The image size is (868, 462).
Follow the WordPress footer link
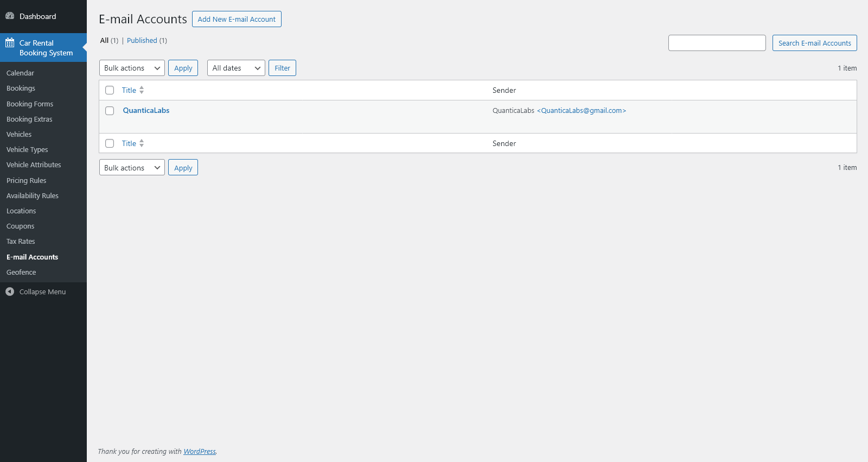click(x=199, y=451)
